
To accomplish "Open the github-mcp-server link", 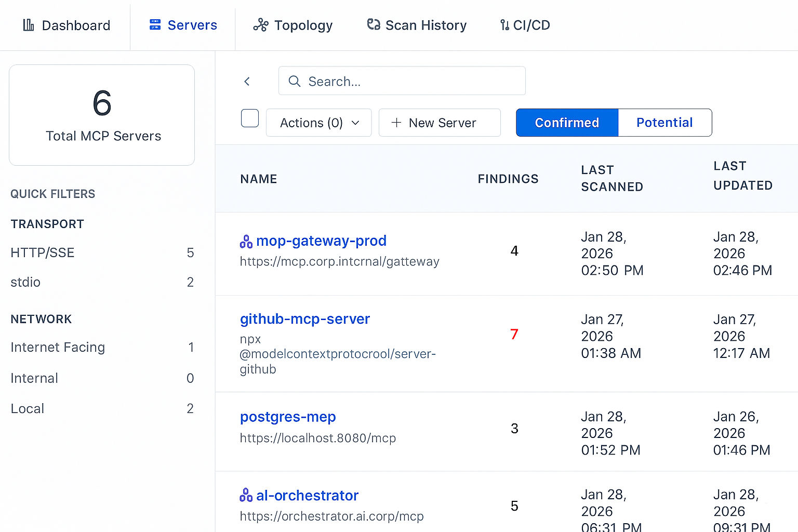I will pos(305,318).
